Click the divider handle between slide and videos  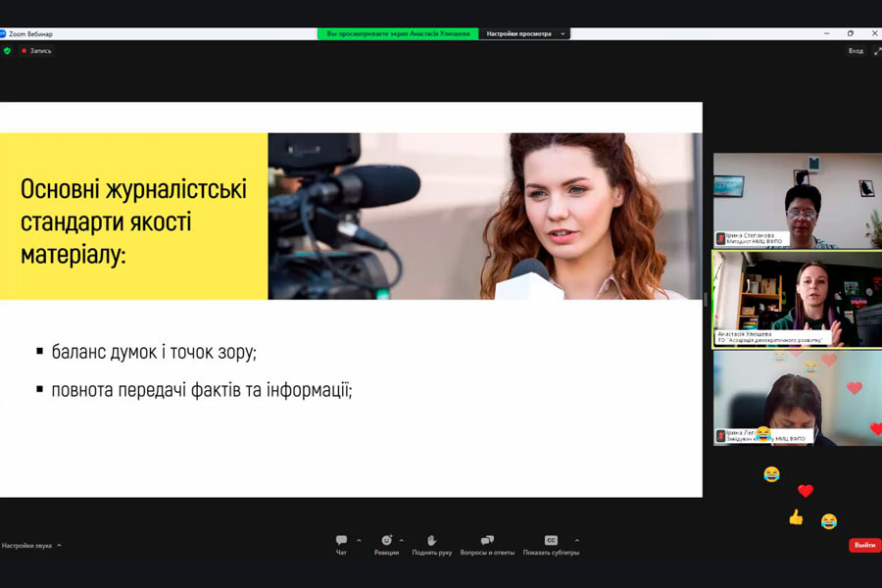(707, 300)
